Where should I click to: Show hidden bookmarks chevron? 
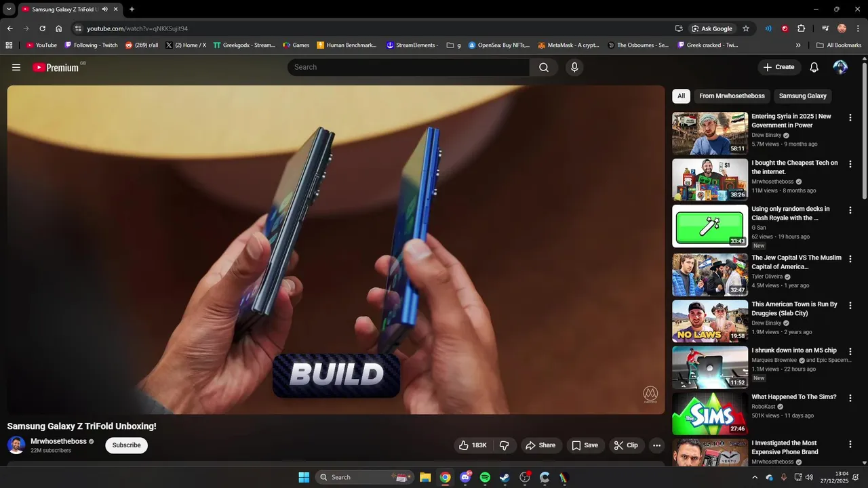click(798, 45)
